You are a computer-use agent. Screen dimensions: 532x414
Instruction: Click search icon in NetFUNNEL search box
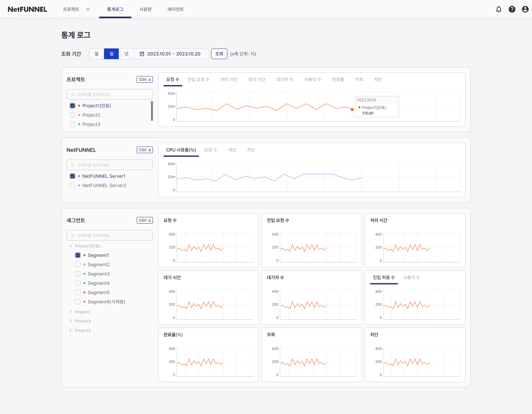73,165
